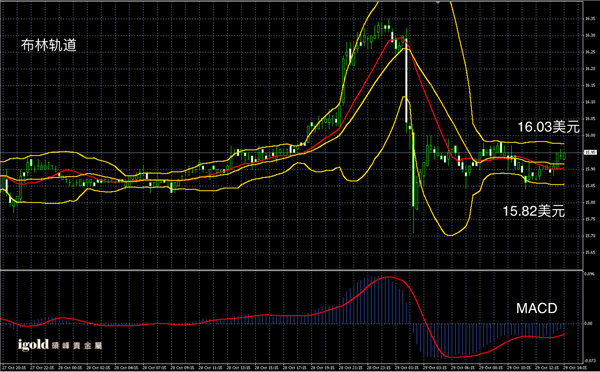Click the trough of the red MACD signal line
This screenshot has height=372, width=600.
coord(452,357)
